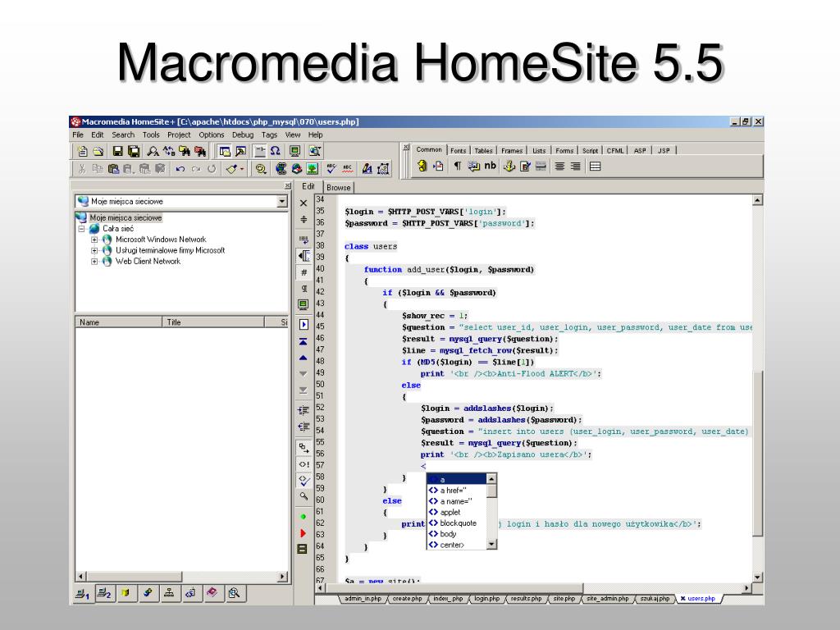This screenshot has height=630, width=840.
Task: Sort file list by Title column
Action: click(213, 322)
